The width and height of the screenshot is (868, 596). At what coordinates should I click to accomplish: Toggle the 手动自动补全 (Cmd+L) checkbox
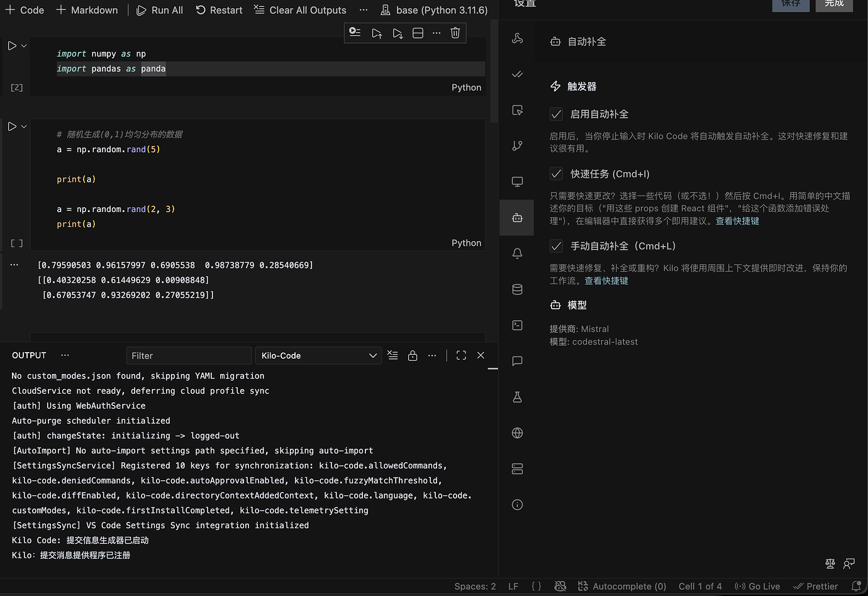coord(556,246)
